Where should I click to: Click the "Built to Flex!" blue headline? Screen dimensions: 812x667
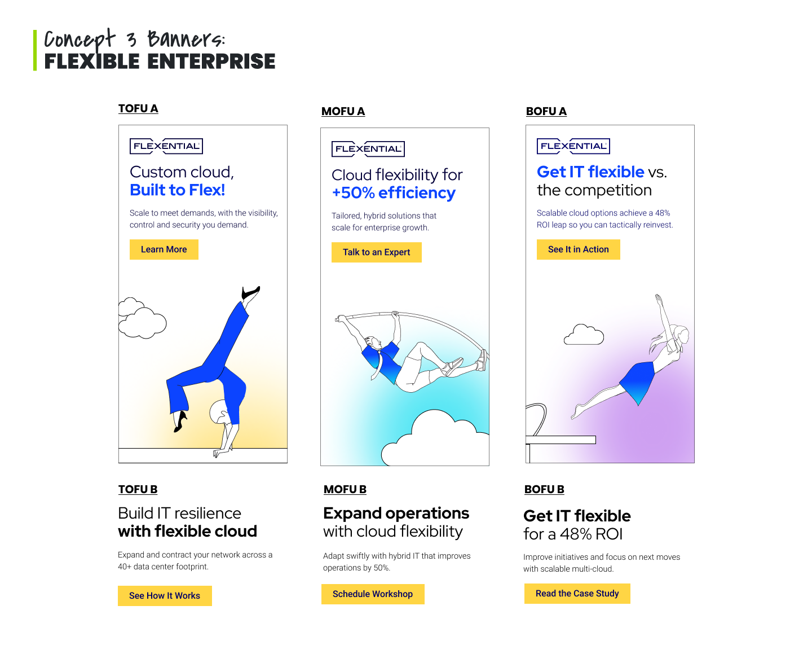178,190
